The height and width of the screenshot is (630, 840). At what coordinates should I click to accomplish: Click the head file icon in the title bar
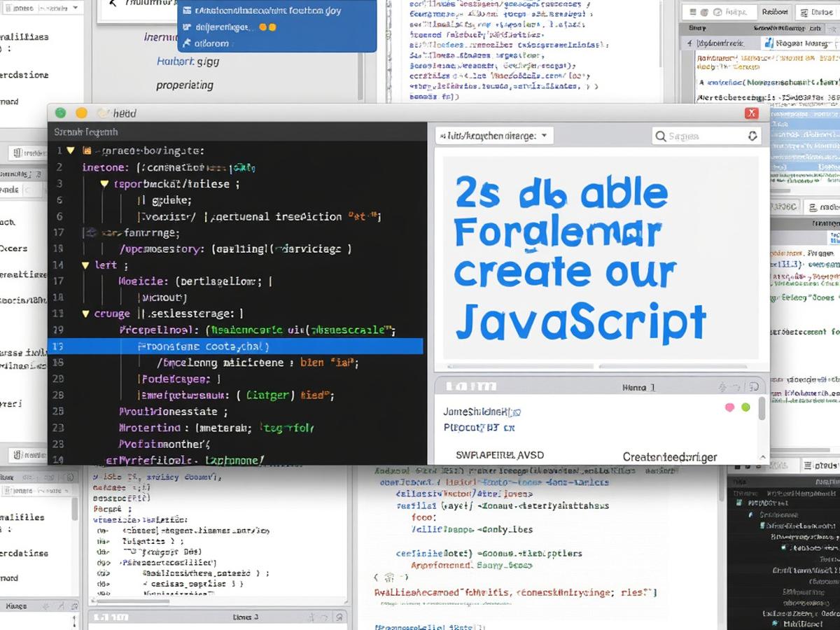(x=102, y=113)
